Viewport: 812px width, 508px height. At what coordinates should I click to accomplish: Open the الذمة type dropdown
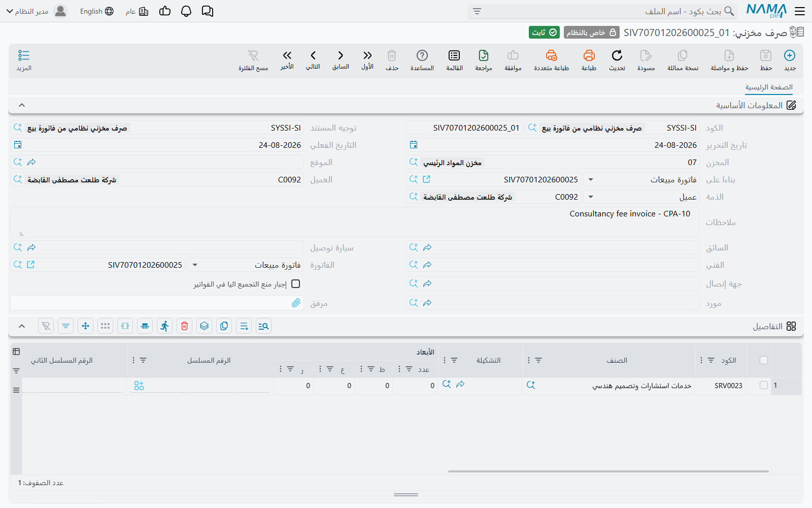(591, 197)
